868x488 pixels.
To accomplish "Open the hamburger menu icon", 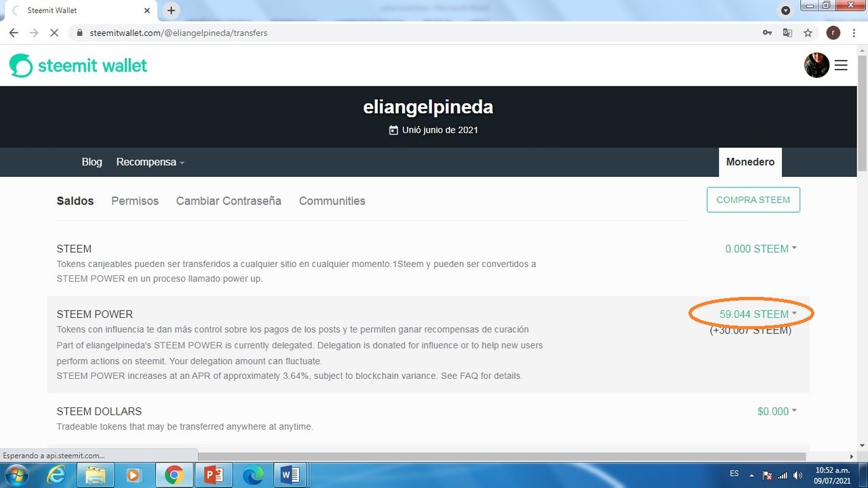I will (x=841, y=65).
